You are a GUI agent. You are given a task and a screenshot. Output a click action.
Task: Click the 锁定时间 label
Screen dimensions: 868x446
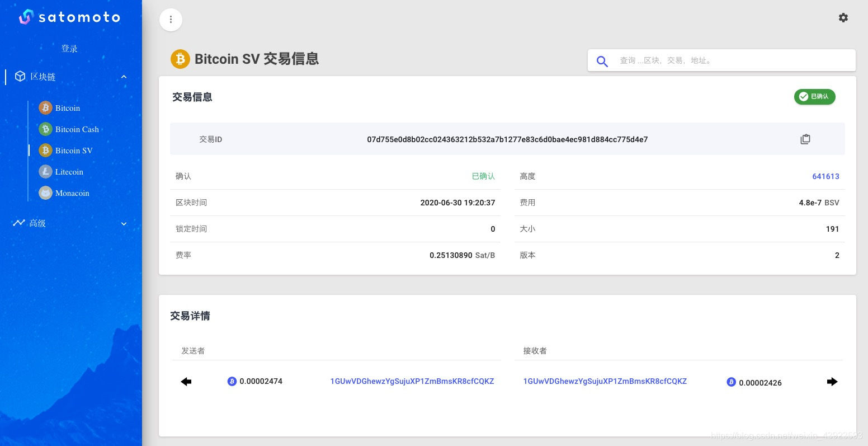click(191, 229)
